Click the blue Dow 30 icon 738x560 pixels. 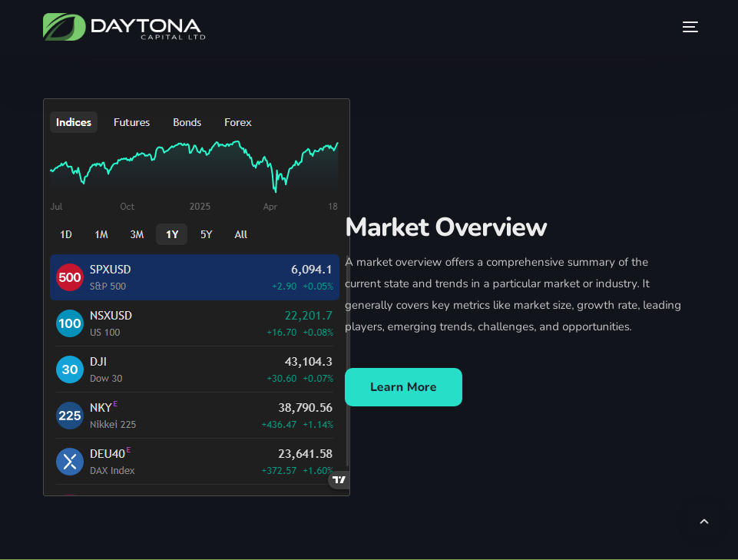(70, 369)
